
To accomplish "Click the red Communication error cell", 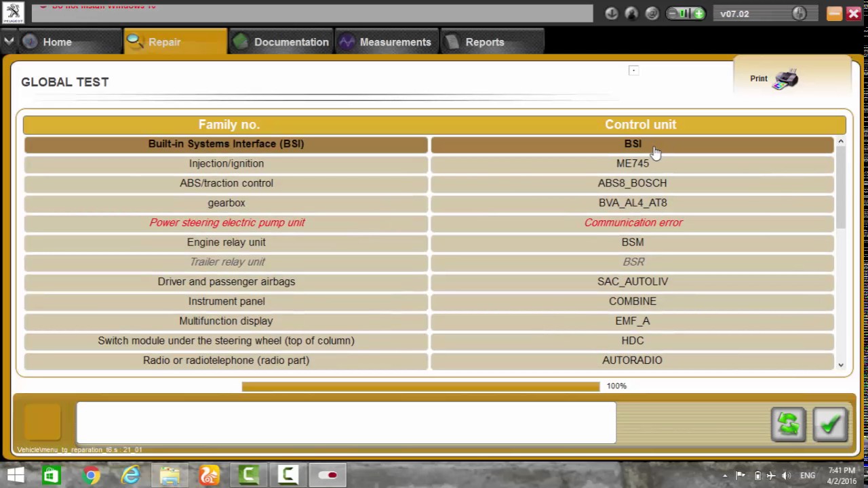I will coord(632,222).
